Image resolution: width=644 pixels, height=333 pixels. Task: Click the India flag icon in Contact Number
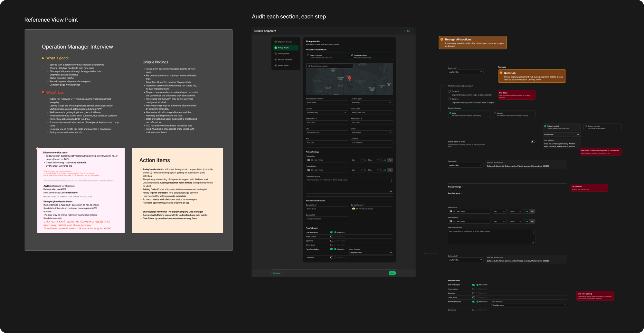[354, 209]
